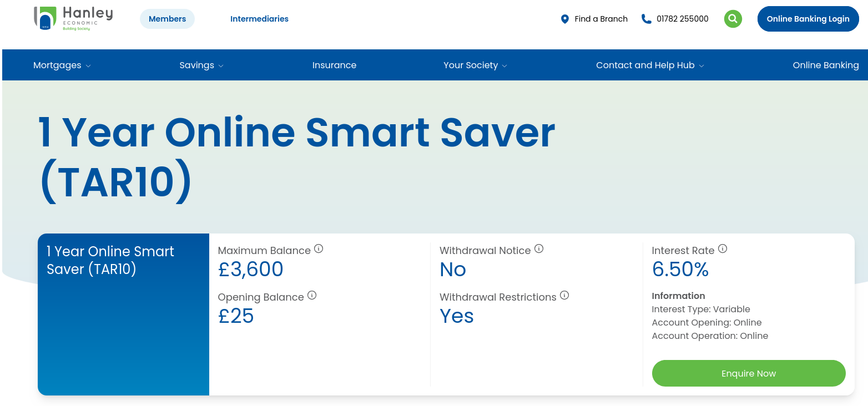868x406 pixels.
Task: Click the £3,600 maximum balance value
Action: (251, 270)
